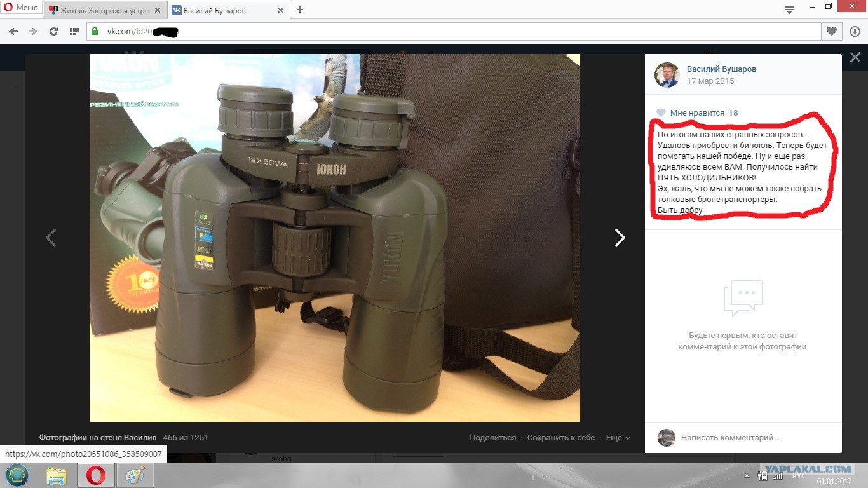
Task: Show the next photo
Action: pos(620,238)
